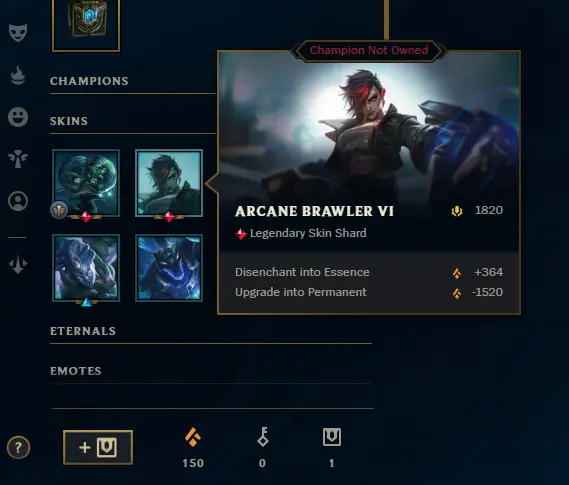The height and width of the screenshot is (485, 569).
Task: Select the flame icon in sidebar
Action: coord(18,75)
